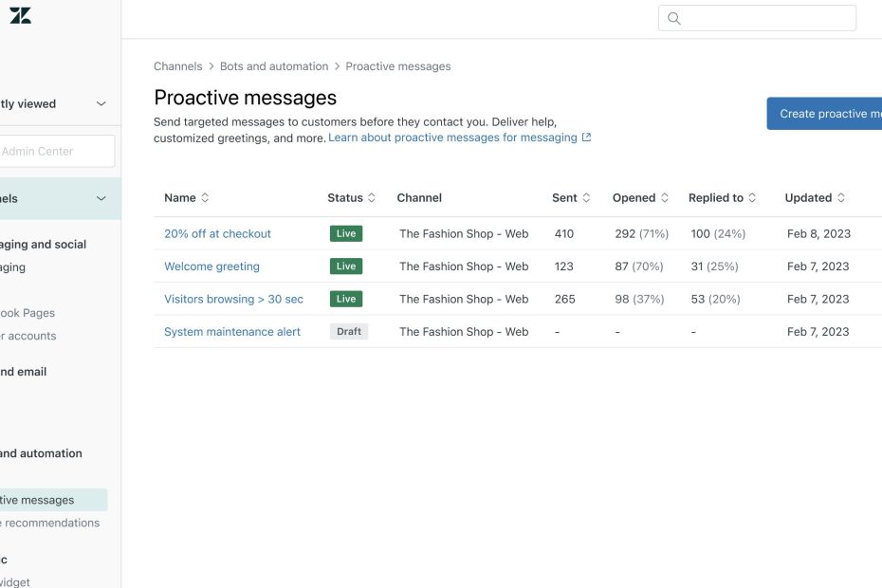Collapse the Channels section chevron
This screenshot has width=882, height=588.
point(101,198)
